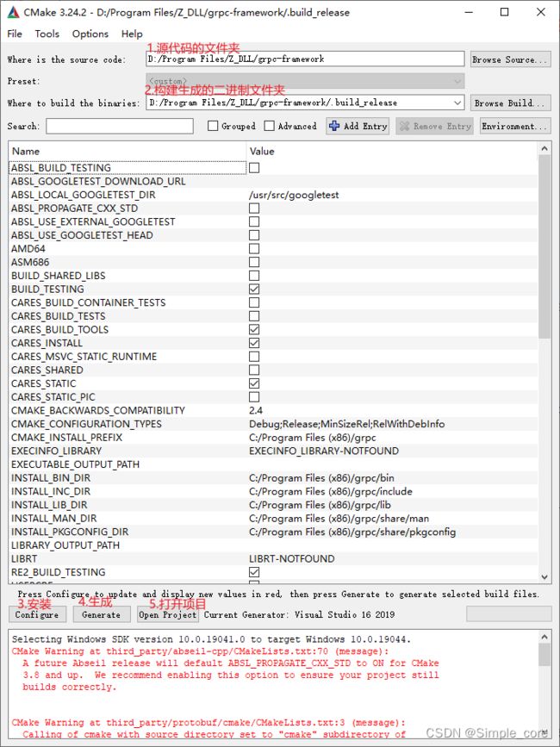Toggle CARES_STATIC_PIC checkbox
The width and height of the screenshot is (560, 747).
pos(254,397)
